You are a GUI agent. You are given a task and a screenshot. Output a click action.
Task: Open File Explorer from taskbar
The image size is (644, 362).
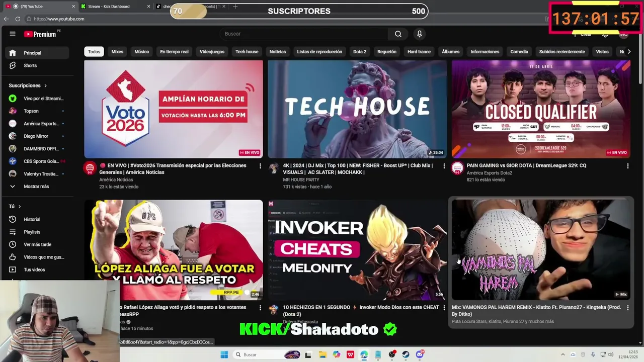click(x=323, y=354)
